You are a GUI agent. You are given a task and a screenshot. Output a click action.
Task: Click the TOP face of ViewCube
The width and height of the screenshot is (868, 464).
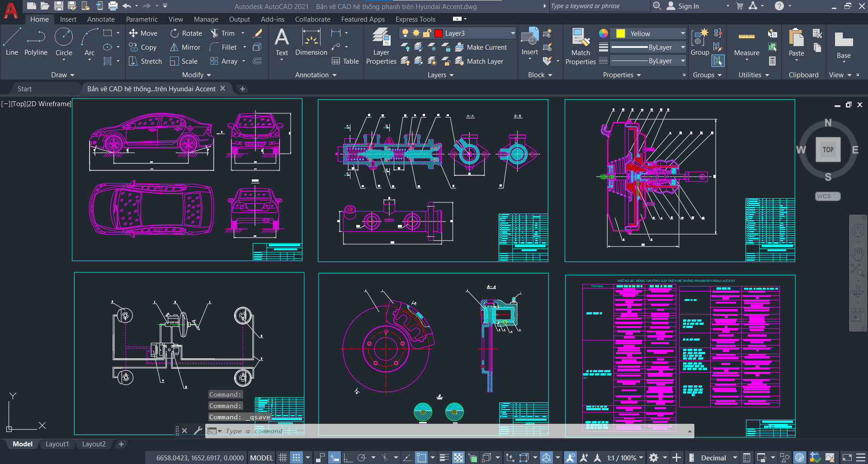click(828, 150)
